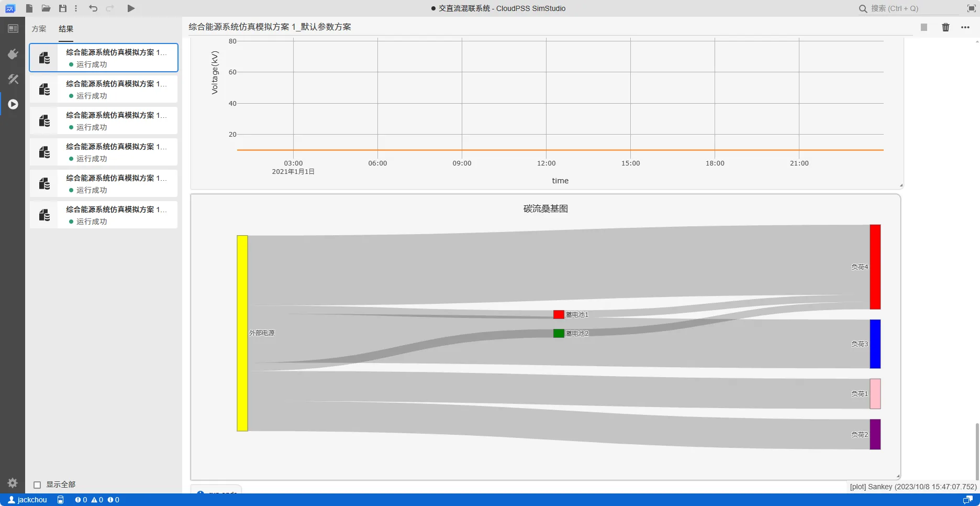
Task: Click the 碳流桑基图 chart title
Action: (x=545, y=208)
